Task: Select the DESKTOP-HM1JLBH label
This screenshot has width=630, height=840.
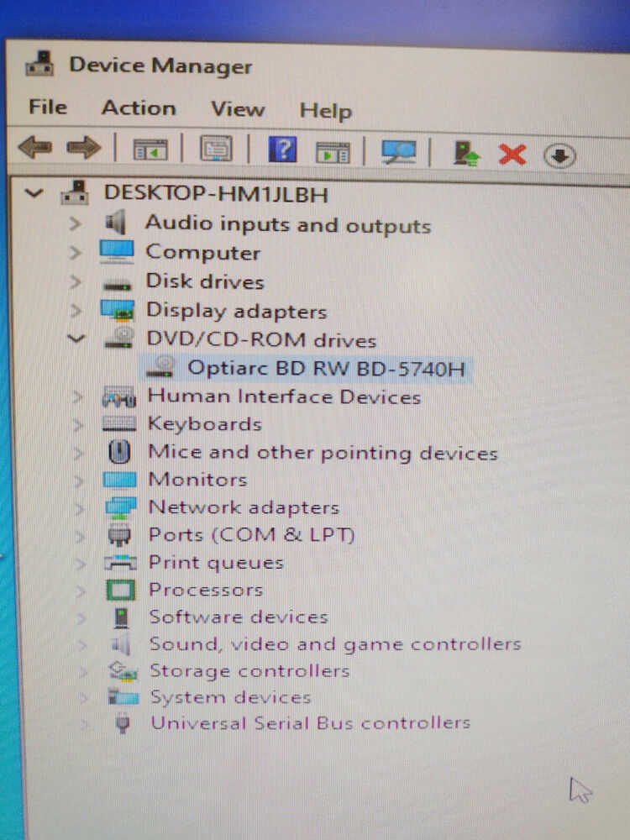Action: click(x=216, y=193)
